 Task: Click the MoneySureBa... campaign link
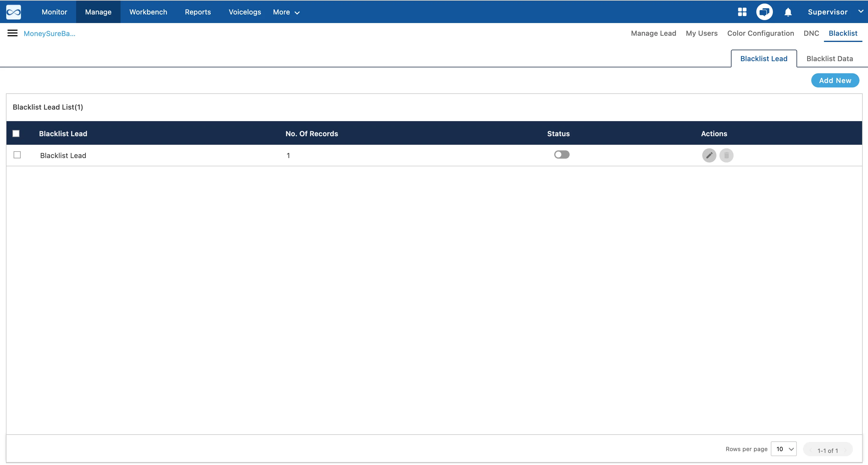coord(50,33)
